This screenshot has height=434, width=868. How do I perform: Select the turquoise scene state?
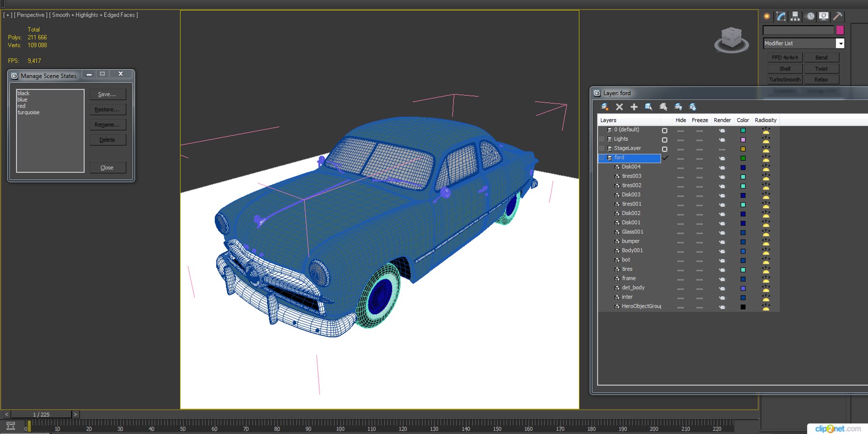tap(28, 112)
